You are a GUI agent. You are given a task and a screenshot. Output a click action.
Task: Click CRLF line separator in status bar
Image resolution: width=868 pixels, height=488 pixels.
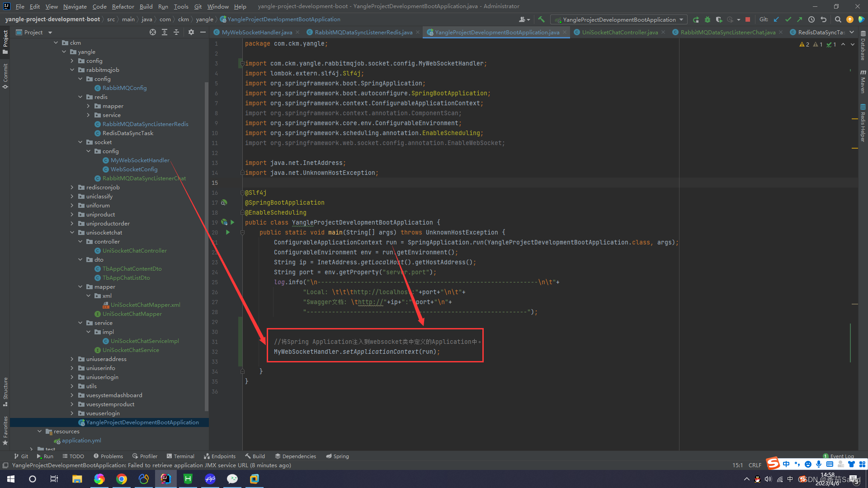(x=755, y=465)
